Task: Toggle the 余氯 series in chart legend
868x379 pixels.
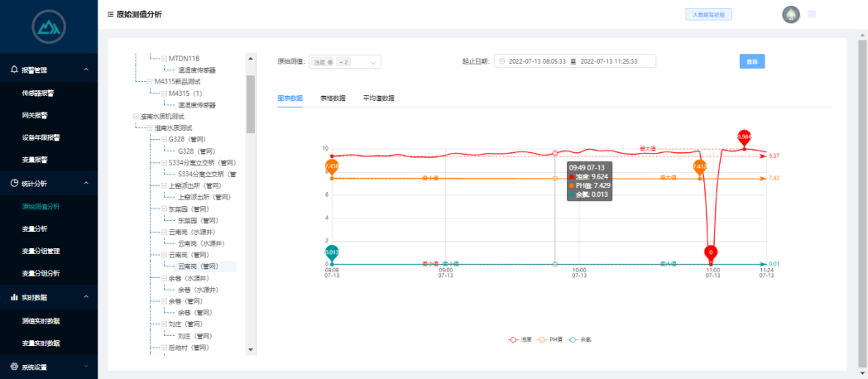Action: coord(578,339)
